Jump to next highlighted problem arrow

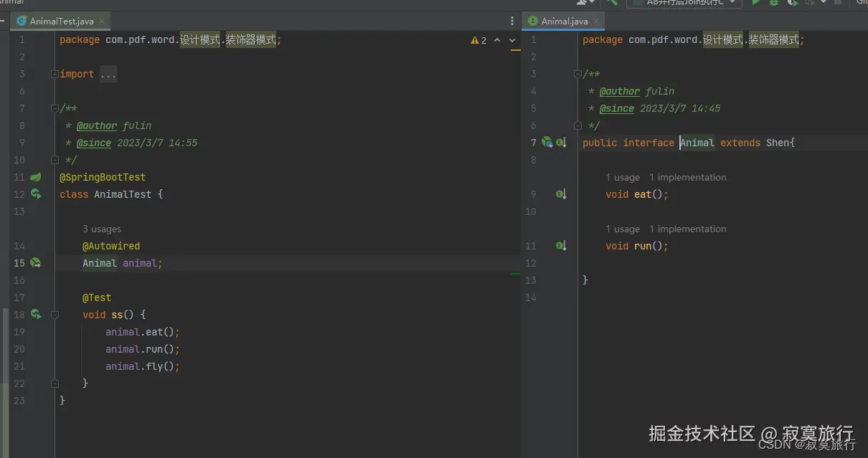coord(513,40)
